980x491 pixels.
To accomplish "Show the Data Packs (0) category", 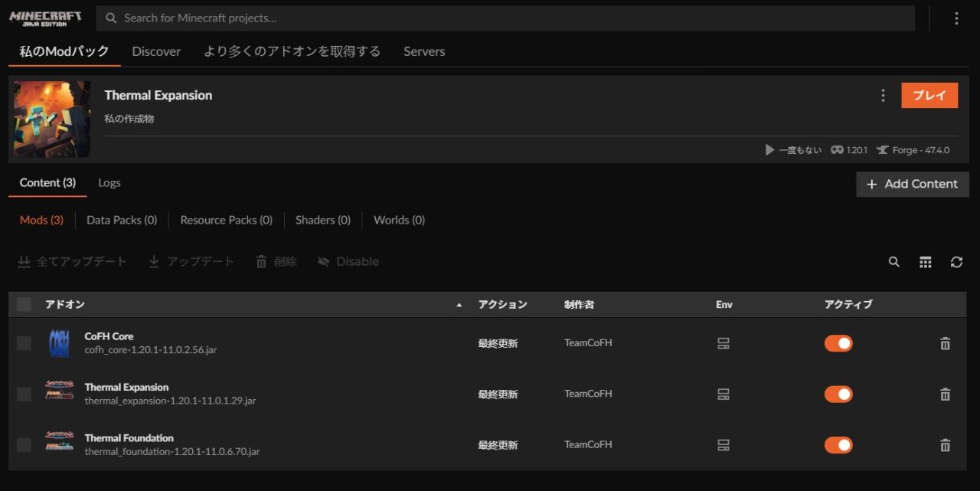I will click(122, 220).
